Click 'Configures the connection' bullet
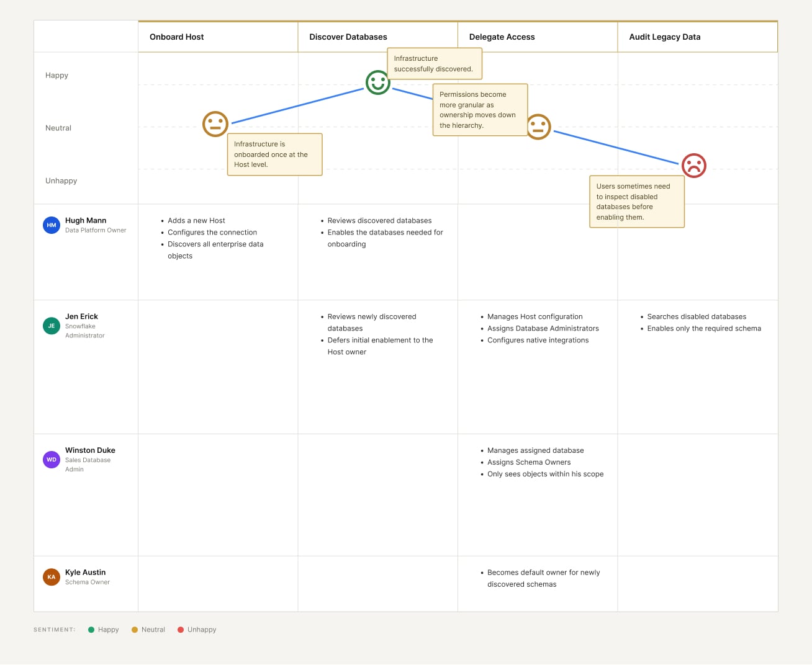Viewport: 812px width, 665px height. (x=212, y=232)
